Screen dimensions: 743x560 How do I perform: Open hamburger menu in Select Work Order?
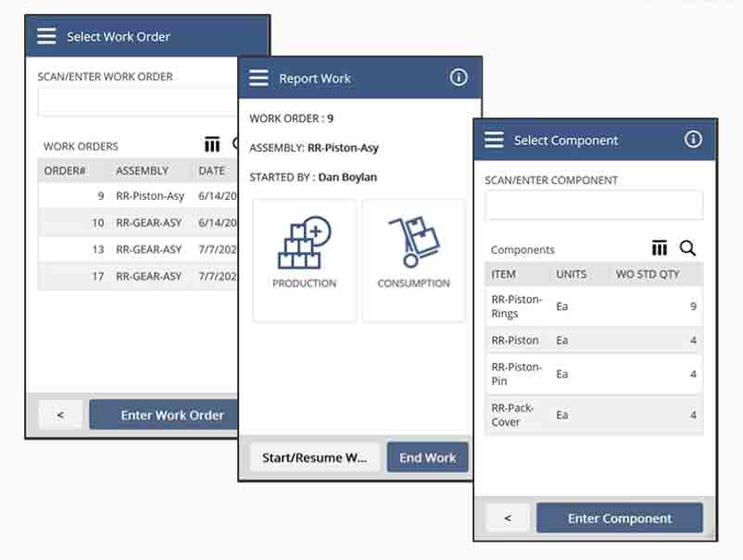46,36
